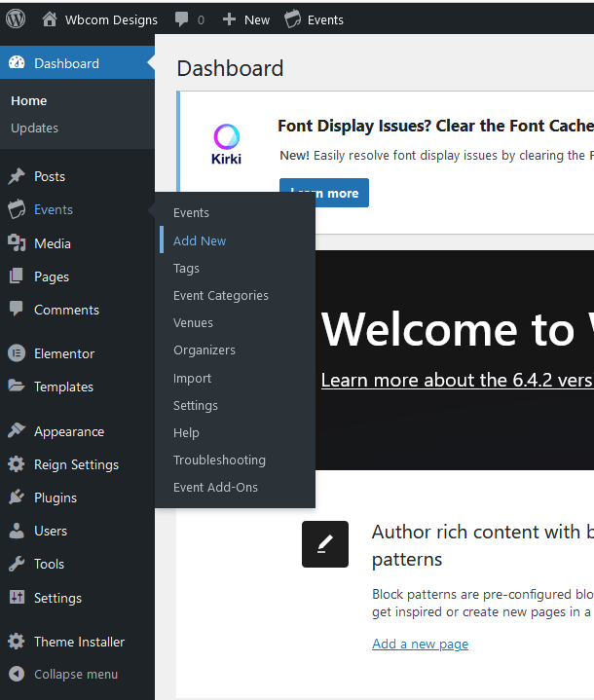594x700 pixels.
Task: Open Learn more about 6.4.2 version link
Action: (457, 380)
